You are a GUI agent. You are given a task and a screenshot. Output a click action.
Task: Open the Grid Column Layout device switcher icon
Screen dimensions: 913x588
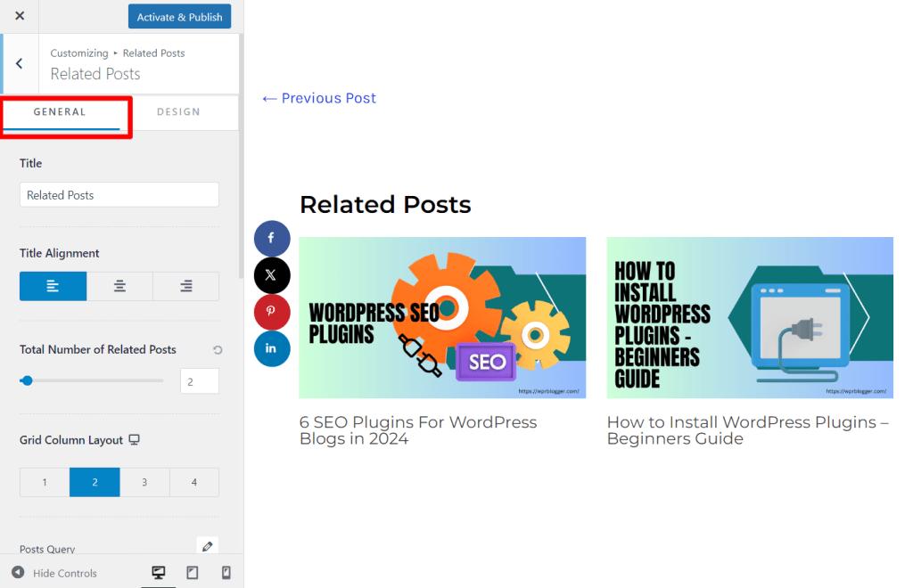[134, 440]
